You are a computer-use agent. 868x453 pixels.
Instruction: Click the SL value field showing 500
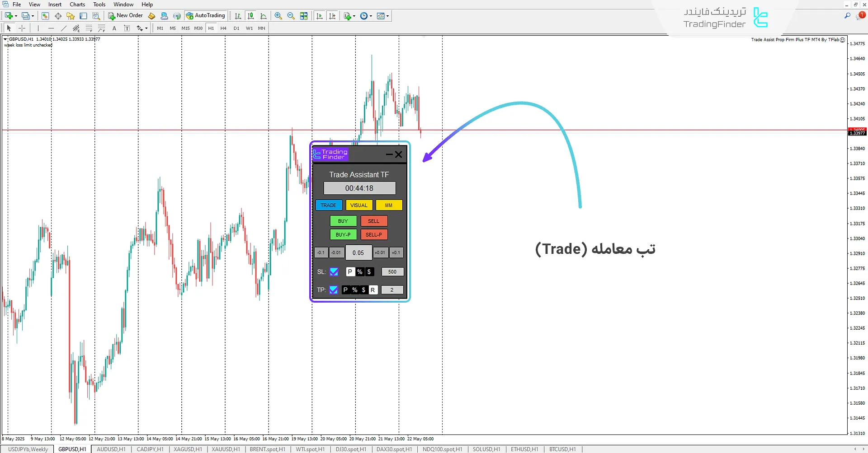(x=392, y=272)
